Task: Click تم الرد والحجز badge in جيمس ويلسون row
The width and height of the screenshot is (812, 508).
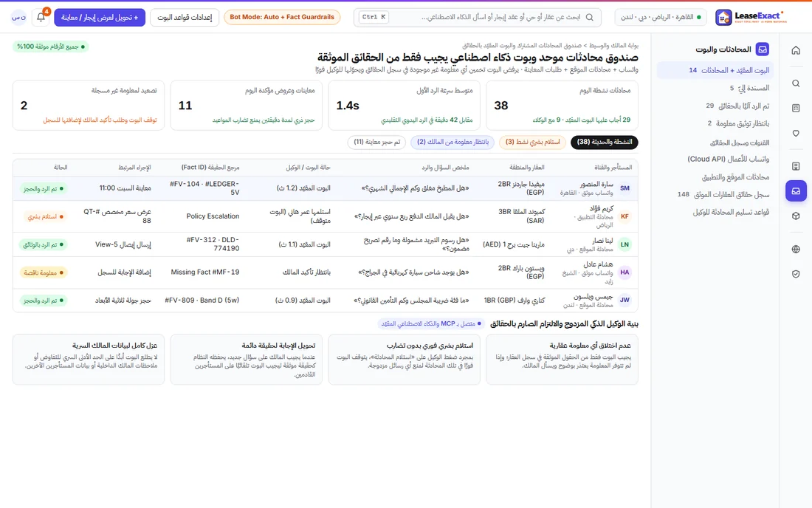Action: click(x=44, y=301)
